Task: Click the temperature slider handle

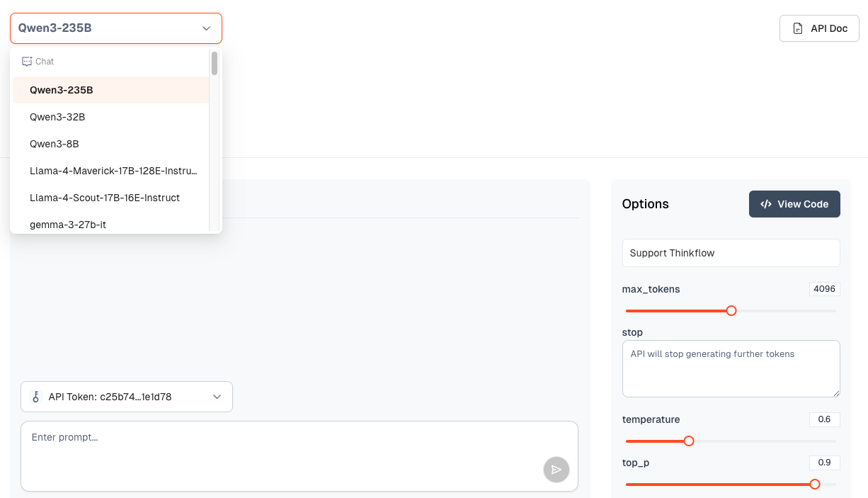Action: coord(688,441)
